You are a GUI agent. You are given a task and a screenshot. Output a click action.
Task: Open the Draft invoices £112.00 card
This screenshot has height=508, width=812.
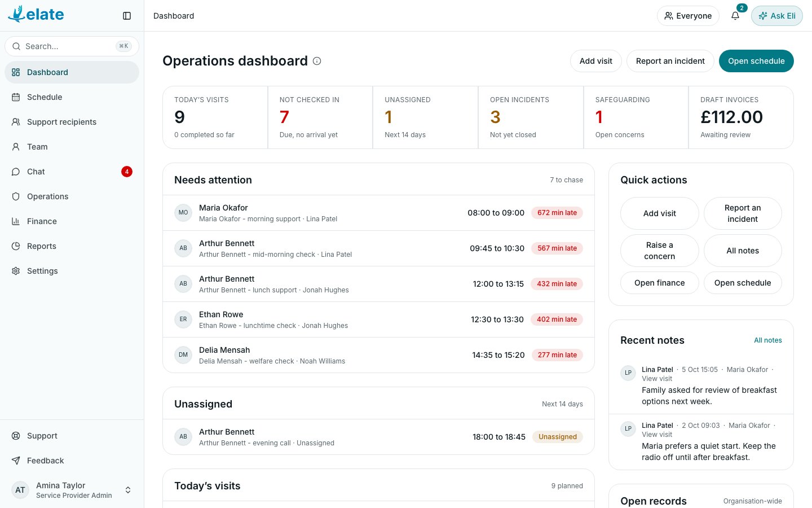point(741,117)
